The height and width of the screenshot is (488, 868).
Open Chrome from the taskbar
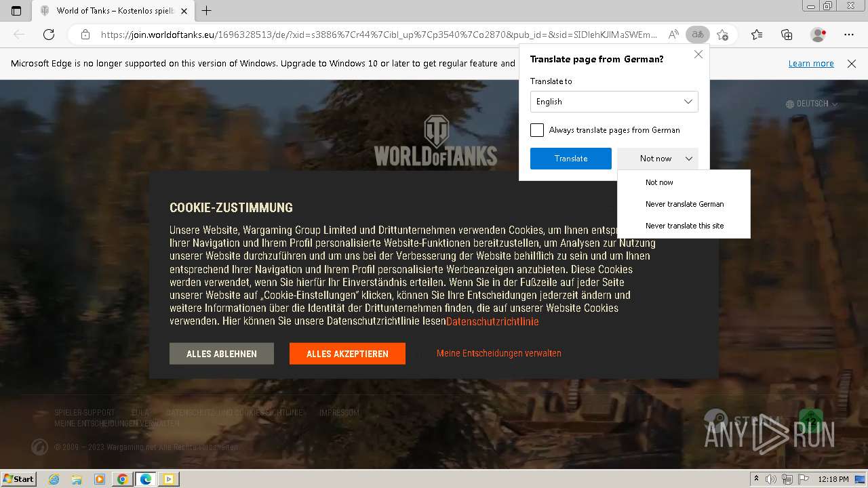122,479
